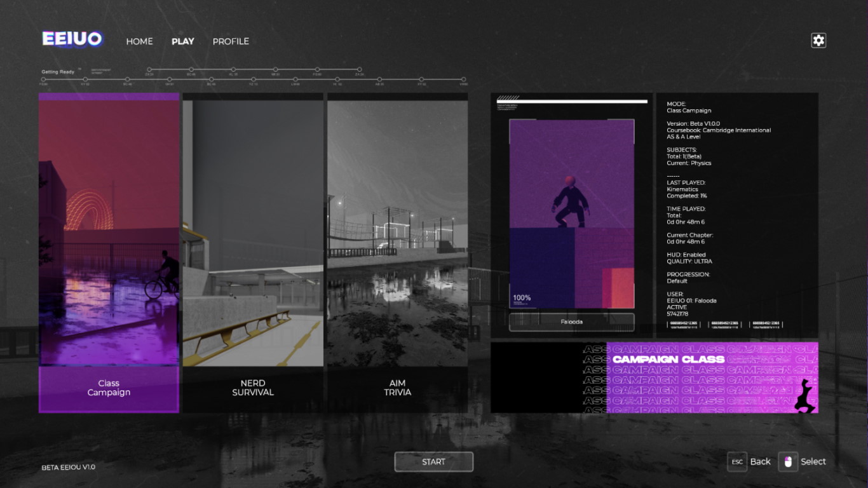Click the 100% value on character card
This screenshot has height=488, width=868.
(x=522, y=298)
